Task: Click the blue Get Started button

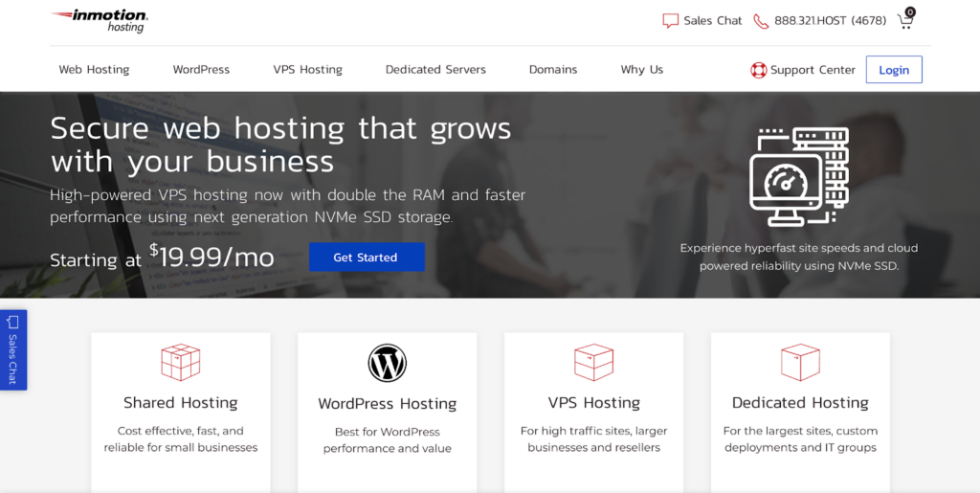Action: [367, 257]
